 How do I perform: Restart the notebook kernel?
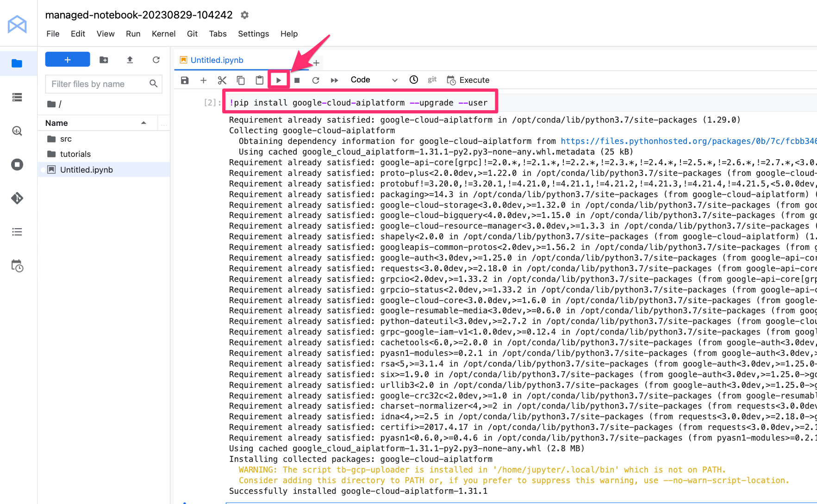pos(315,80)
